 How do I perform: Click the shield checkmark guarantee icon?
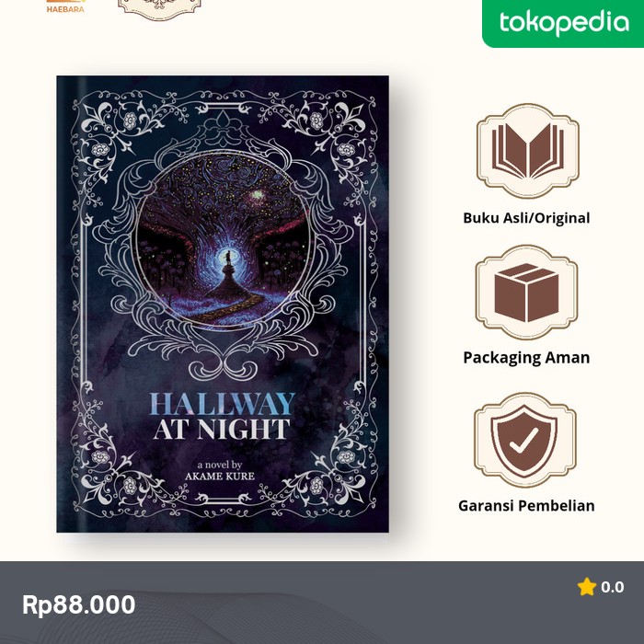(x=525, y=440)
